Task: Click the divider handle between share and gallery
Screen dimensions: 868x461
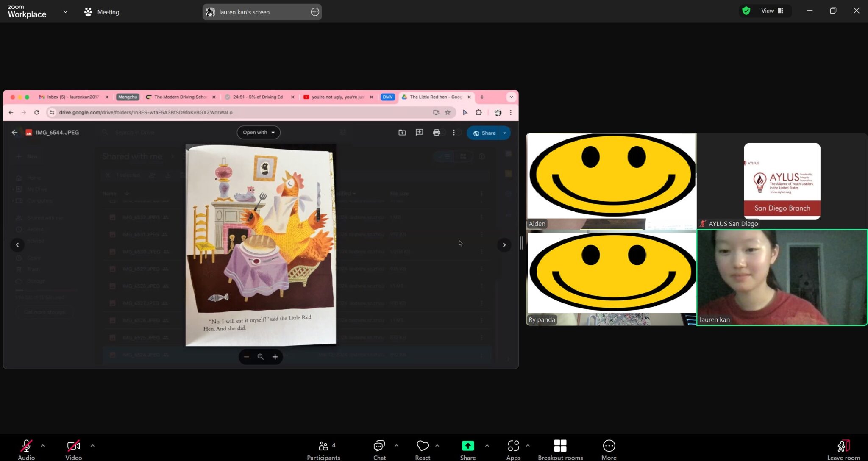Action: (521, 243)
